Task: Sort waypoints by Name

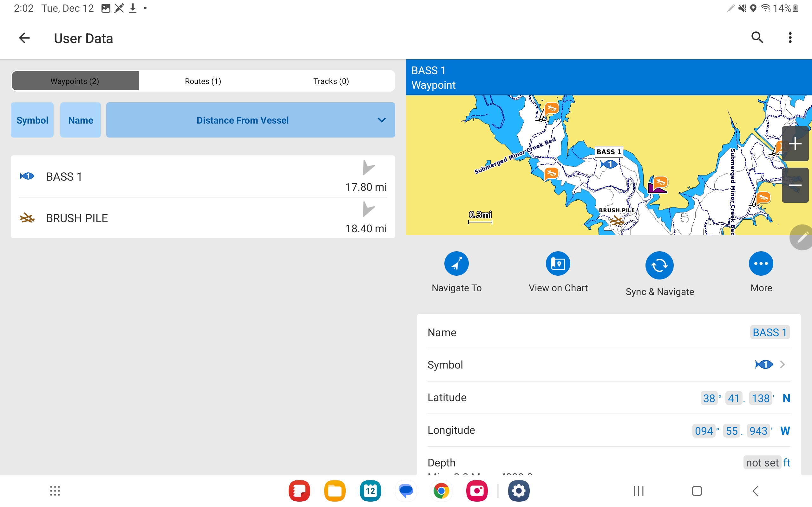Action: click(x=81, y=120)
